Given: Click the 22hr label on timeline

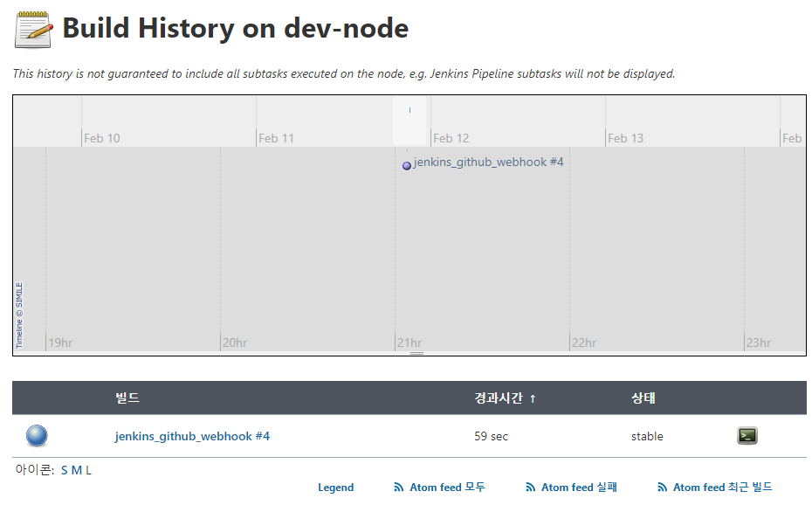Looking at the screenshot, I should pos(583,342).
